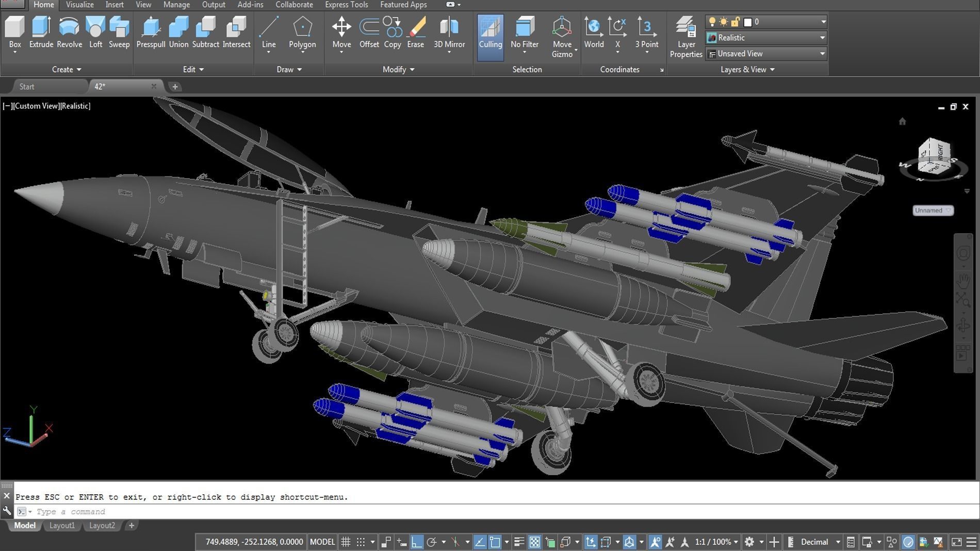This screenshot has width=980, height=551.
Task: Select the Sweep tool
Action: coord(119,33)
